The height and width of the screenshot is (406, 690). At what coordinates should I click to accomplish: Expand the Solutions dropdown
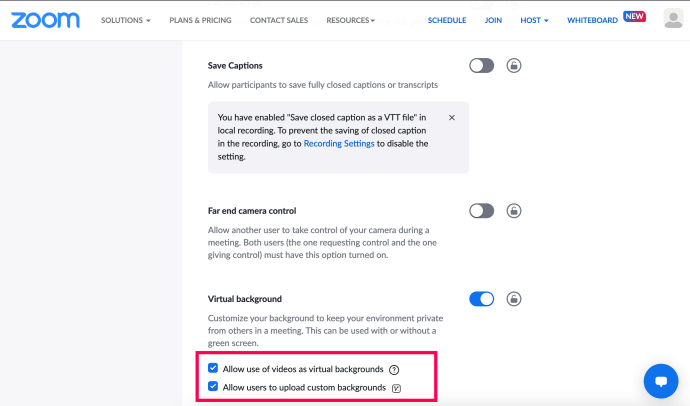pos(126,20)
